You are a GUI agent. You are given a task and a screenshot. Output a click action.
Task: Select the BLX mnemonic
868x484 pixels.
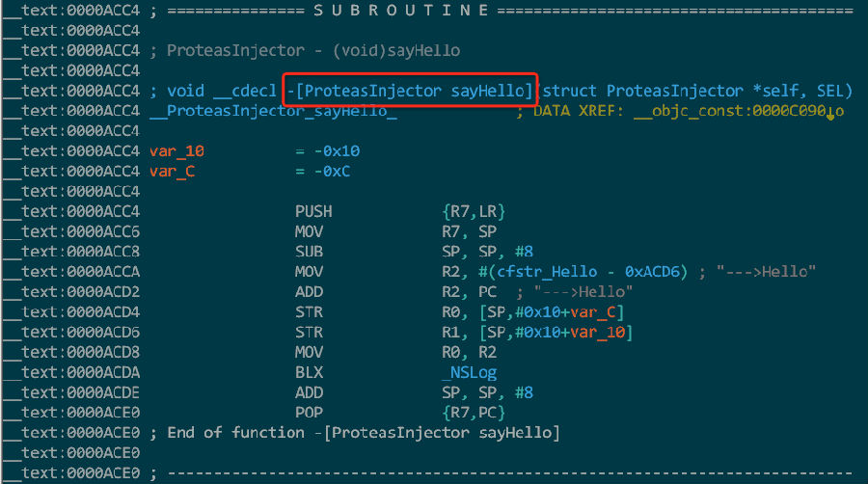coord(308,372)
